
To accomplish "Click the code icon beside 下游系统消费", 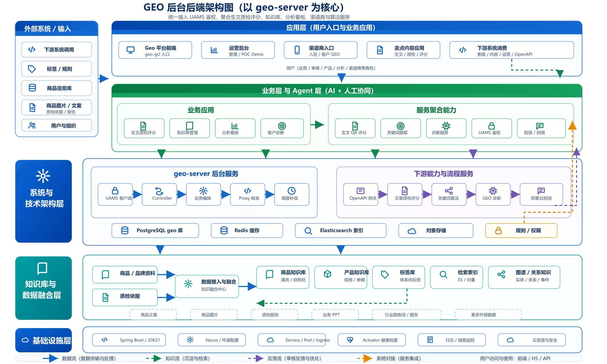I will click(x=463, y=50).
